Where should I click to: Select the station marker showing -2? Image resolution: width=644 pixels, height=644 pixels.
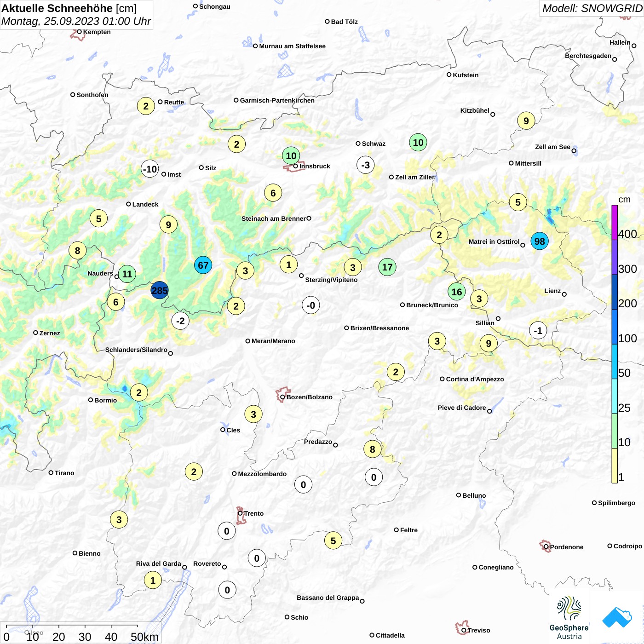click(x=180, y=321)
